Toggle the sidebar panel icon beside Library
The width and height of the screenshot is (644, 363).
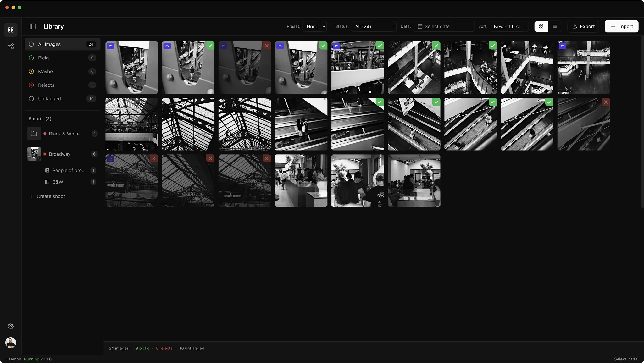(x=33, y=26)
